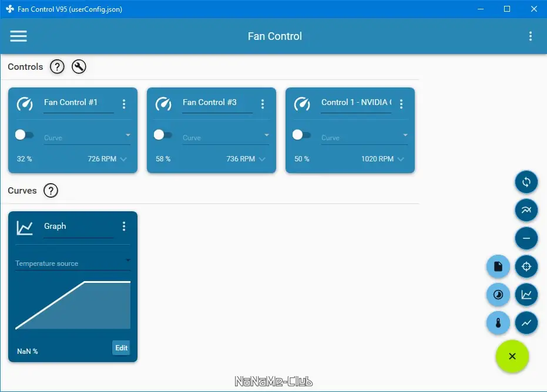Screen dimensions: 547x392
Task: Expand Fan Control #1 details chevron by 726 RPM
Action: pyautogui.click(x=123, y=159)
